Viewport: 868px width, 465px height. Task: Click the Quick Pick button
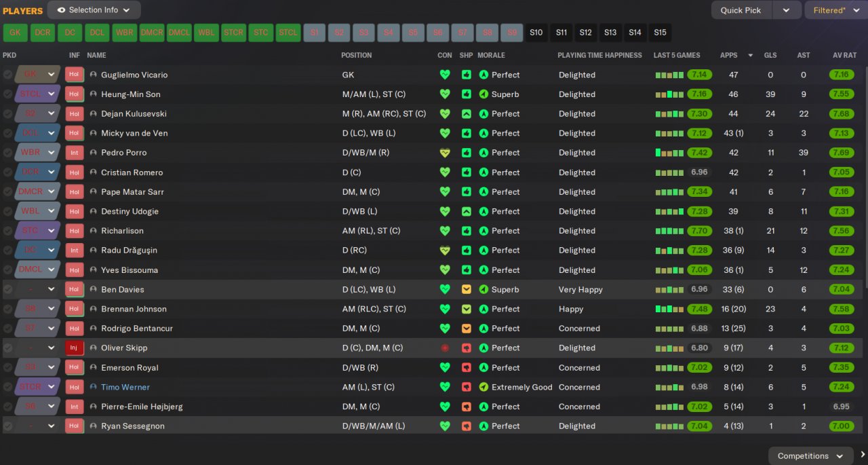pyautogui.click(x=741, y=10)
